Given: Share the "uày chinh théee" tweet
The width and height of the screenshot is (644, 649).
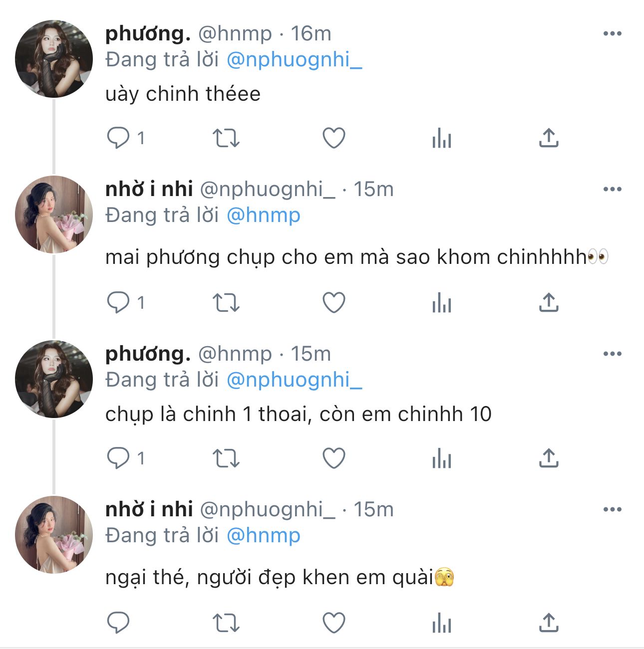Looking at the screenshot, I should point(548,138).
